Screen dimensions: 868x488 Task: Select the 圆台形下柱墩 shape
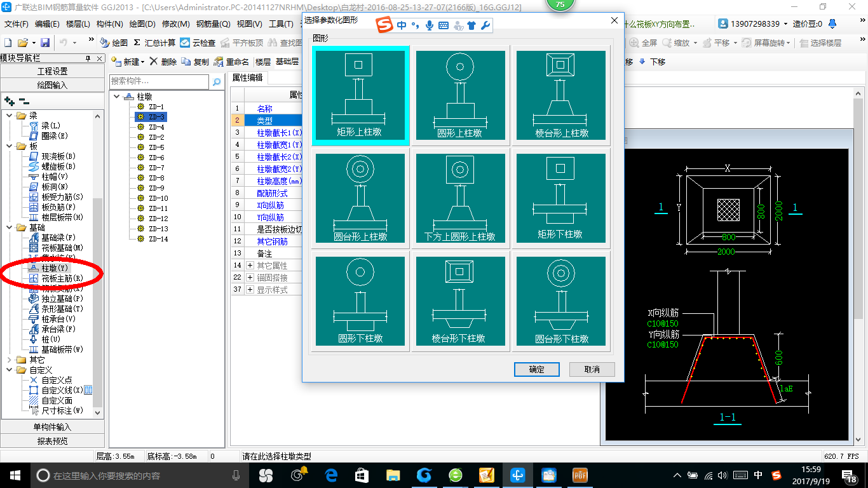[562, 301]
